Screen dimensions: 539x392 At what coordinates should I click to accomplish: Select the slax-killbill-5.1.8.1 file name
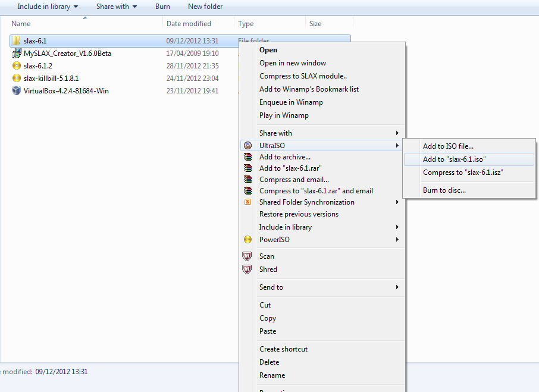pyautogui.click(x=51, y=79)
